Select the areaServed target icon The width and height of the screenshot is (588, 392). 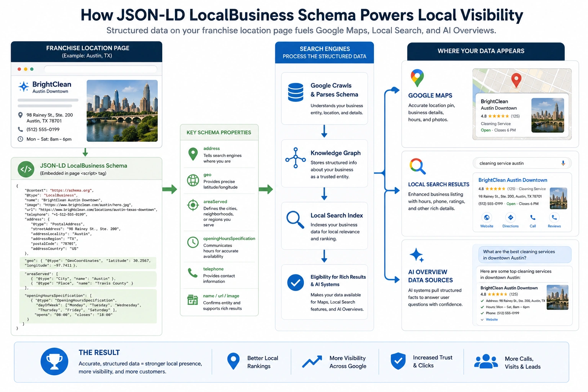(193, 206)
